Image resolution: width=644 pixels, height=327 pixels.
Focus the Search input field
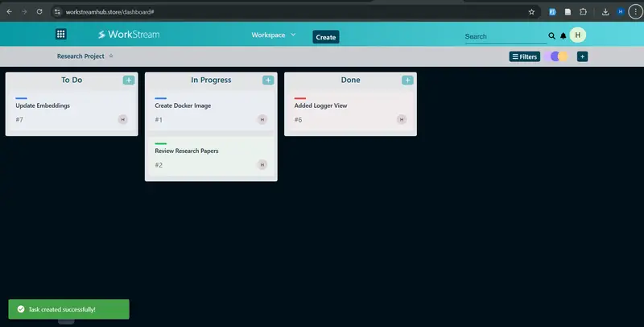(506, 36)
